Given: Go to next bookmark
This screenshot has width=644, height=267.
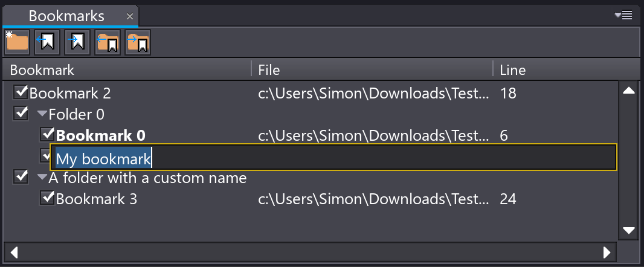Looking at the screenshot, I should tap(77, 42).
